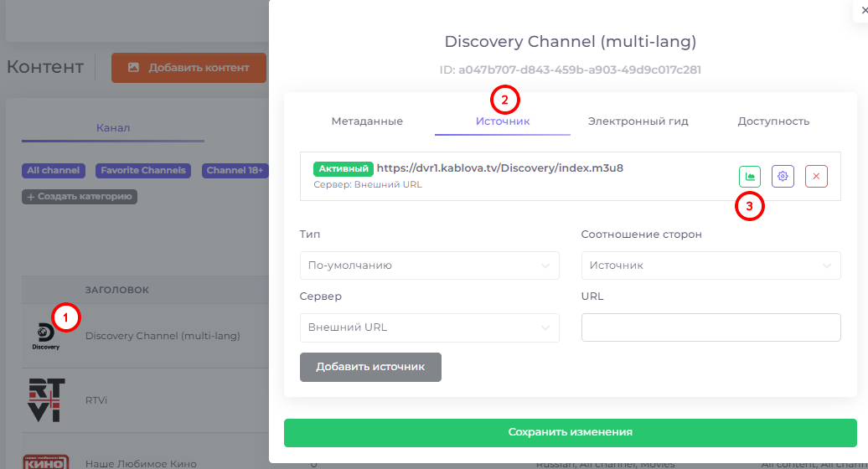This screenshot has width=868, height=469.
Task: Select the Favorite Channels category tag
Action: pos(142,170)
